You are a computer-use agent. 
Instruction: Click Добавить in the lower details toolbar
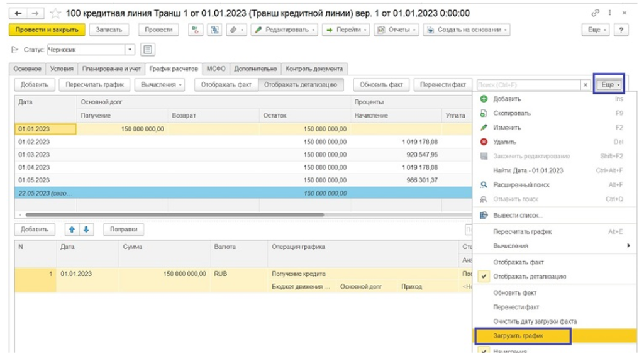35,230
